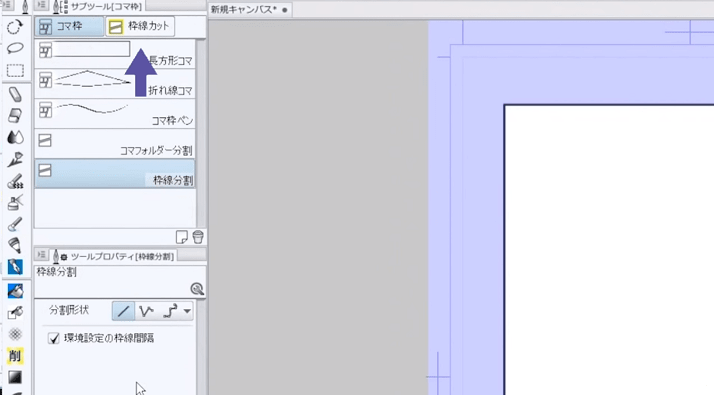The image size is (714, 395).
Task: Open the サブツール panel menu expander
Action: 41,5
